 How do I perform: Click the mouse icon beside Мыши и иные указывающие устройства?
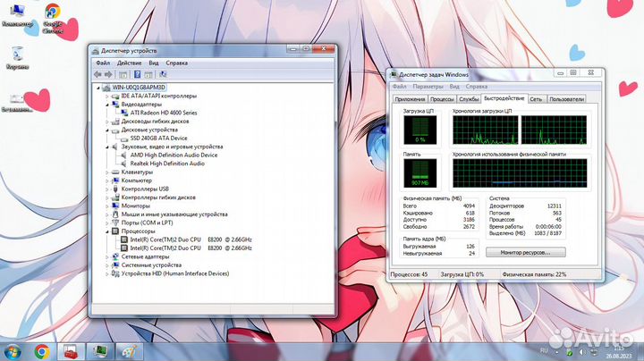tap(115, 214)
